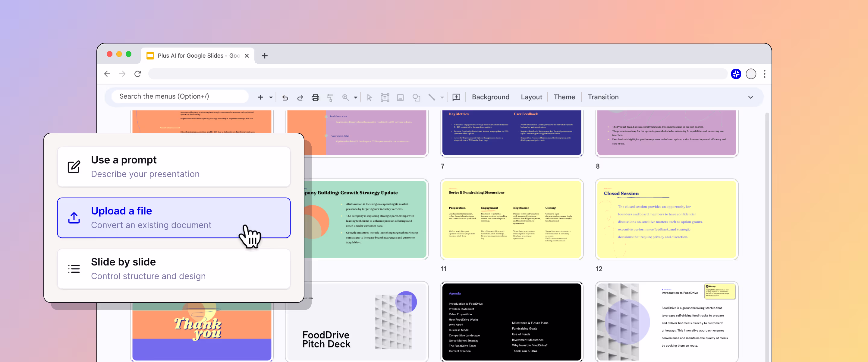Choose the Slide by slide option
Viewport: 868px width, 362px height.
coord(174,269)
